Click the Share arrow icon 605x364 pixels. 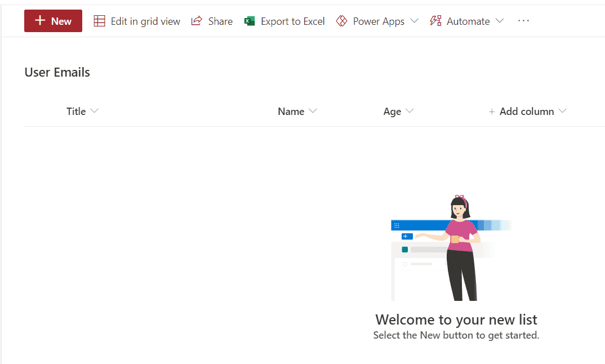pyautogui.click(x=197, y=21)
